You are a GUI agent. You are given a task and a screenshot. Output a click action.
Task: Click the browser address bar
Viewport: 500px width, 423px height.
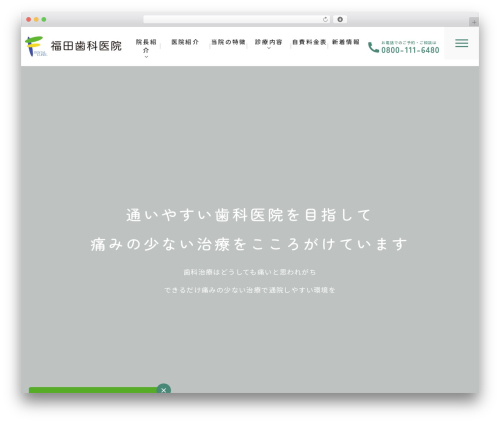[x=237, y=19]
